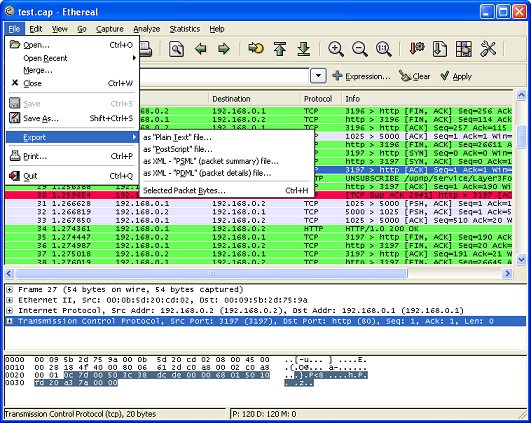
Task: Sort by Info column header
Action: [428, 99]
